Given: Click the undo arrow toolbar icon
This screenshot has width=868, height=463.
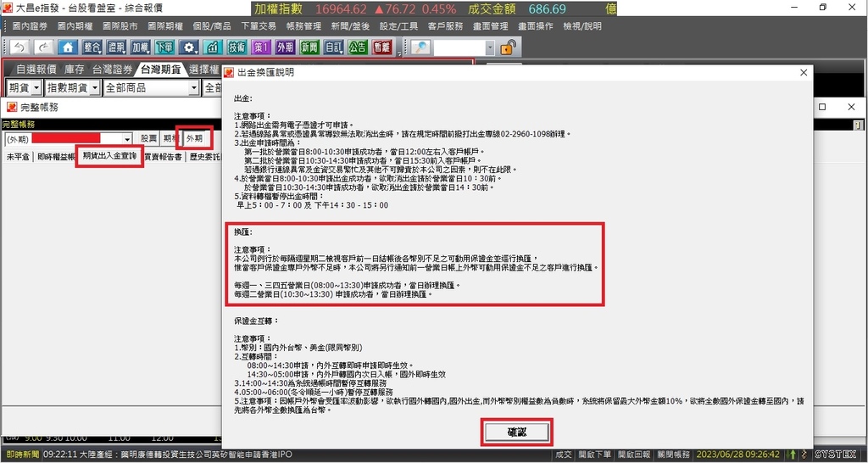Looking at the screenshot, I should pyautogui.click(x=19, y=47).
